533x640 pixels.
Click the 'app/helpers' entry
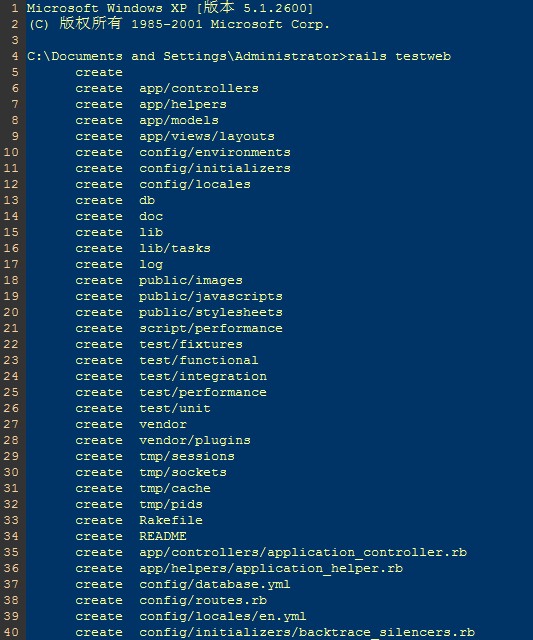(183, 104)
